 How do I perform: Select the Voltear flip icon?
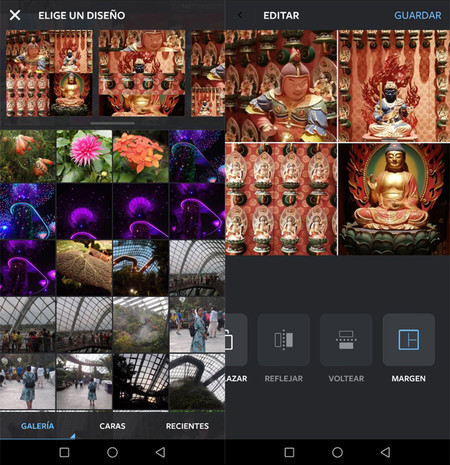coord(346,340)
